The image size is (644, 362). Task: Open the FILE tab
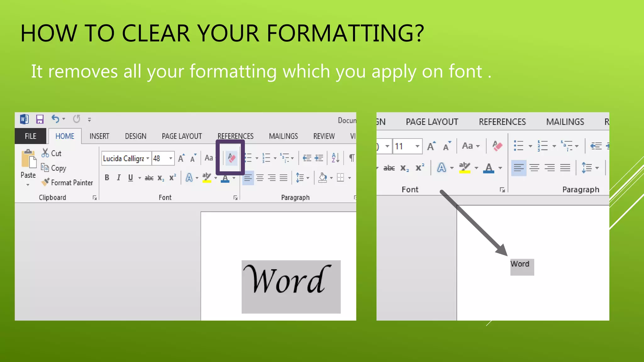point(31,136)
